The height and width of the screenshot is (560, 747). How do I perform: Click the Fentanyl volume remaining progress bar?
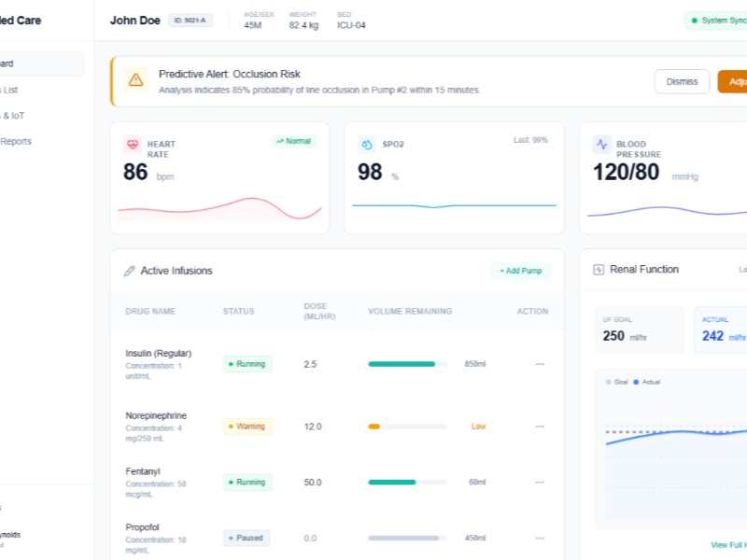coord(408,483)
